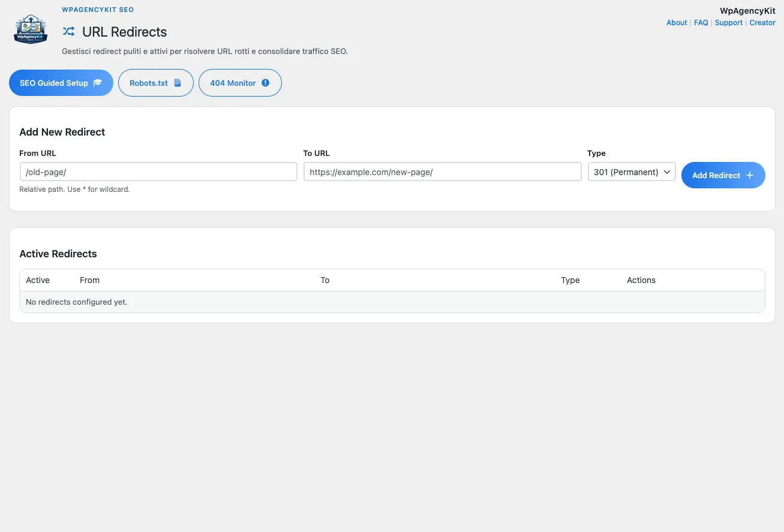
Task: Open the Support link
Action: point(729,23)
